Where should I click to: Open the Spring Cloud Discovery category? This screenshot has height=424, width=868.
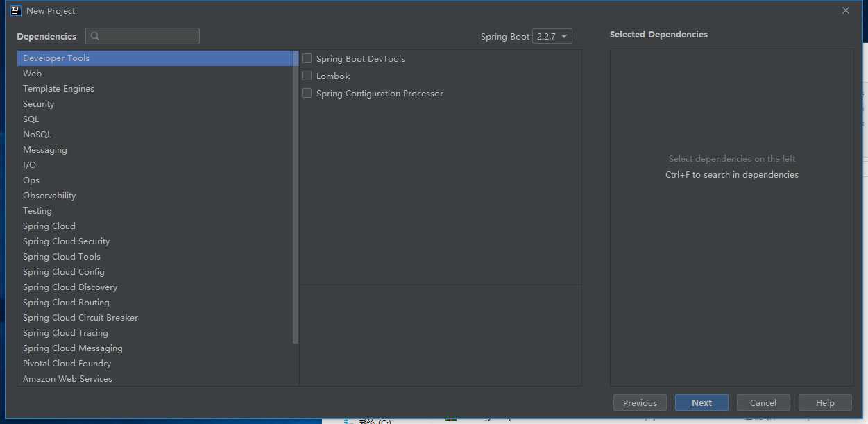pos(155,287)
